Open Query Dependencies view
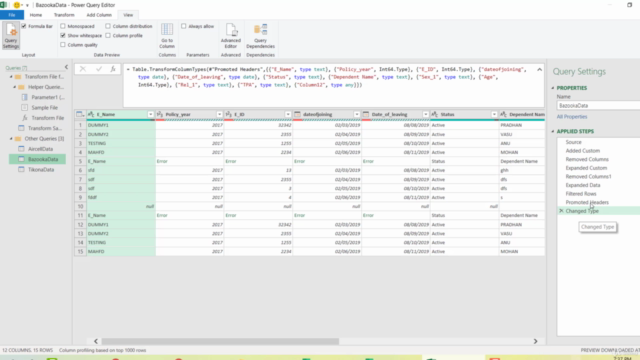This screenshot has width=640, height=360. point(260,36)
